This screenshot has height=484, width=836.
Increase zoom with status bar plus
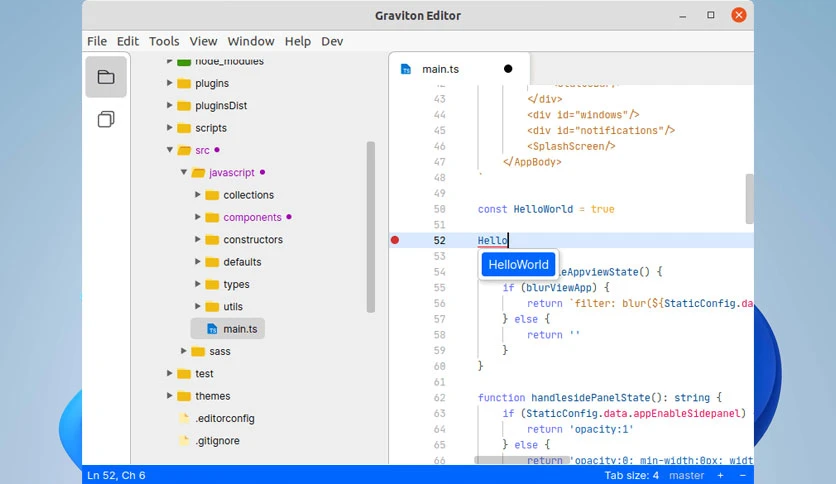click(720, 475)
